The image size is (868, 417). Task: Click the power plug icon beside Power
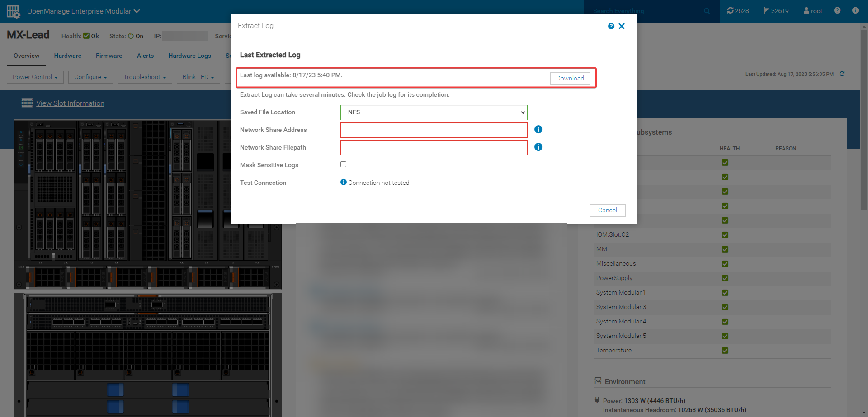click(597, 400)
